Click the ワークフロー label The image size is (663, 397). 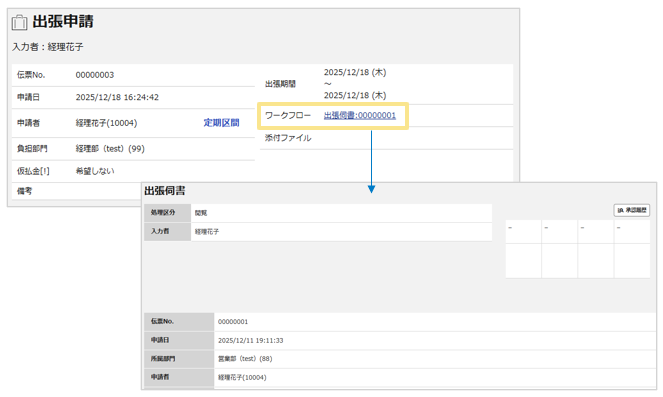[288, 115]
